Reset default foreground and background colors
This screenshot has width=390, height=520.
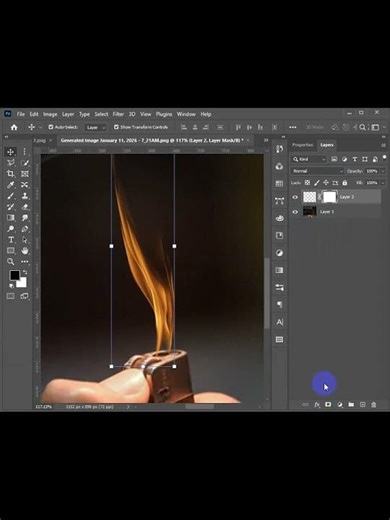pos(11,286)
